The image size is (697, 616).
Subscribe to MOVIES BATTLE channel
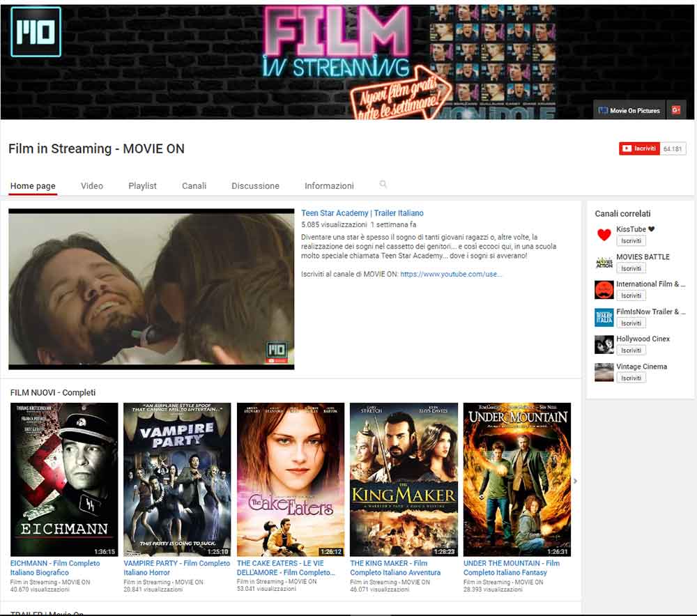pyautogui.click(x=631, y=268)
